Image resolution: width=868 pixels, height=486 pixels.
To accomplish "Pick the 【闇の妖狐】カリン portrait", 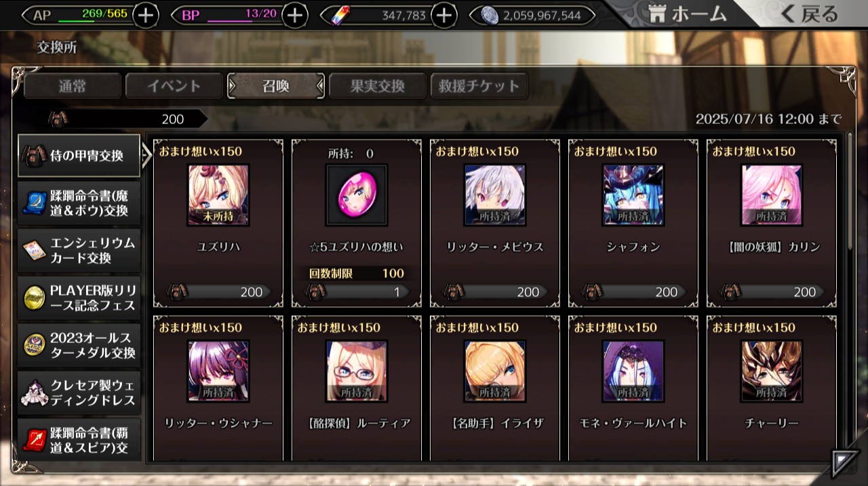I will pyautogui.click(x=772, y=195).
